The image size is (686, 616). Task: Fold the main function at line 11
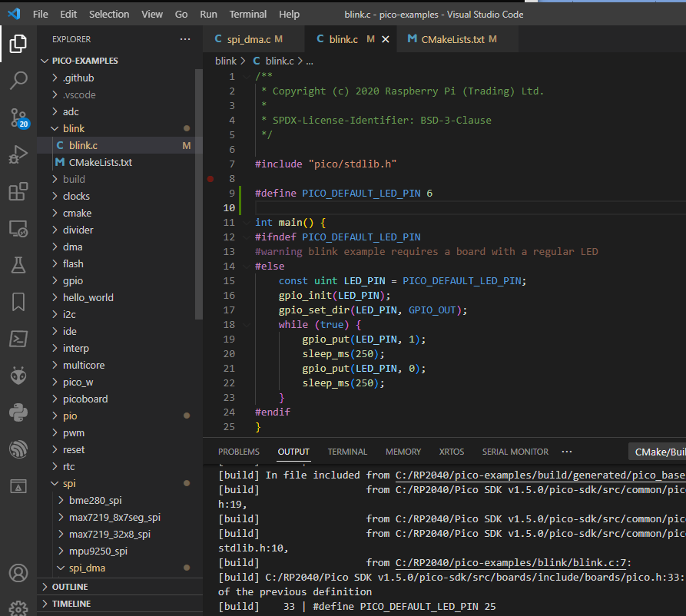pos(247,223)
